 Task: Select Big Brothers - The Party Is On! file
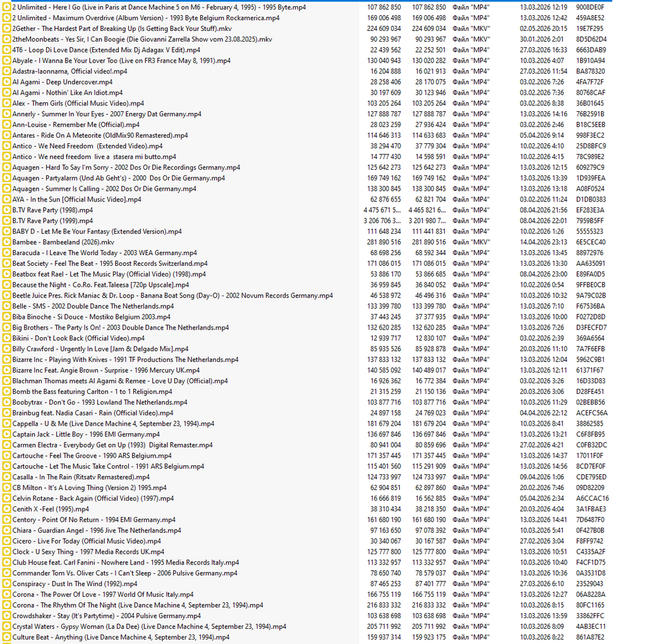[121, 328]
